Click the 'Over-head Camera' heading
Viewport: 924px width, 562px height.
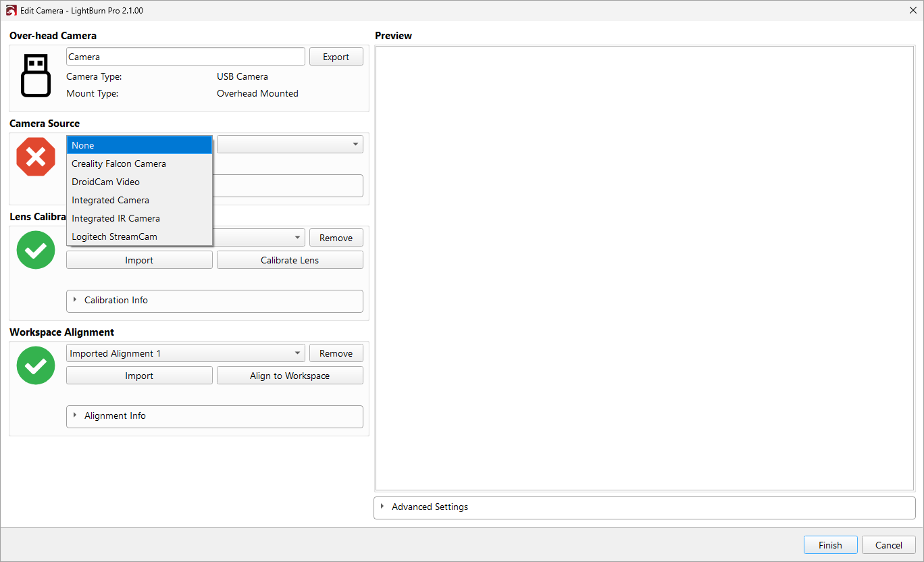click(53, 36)
